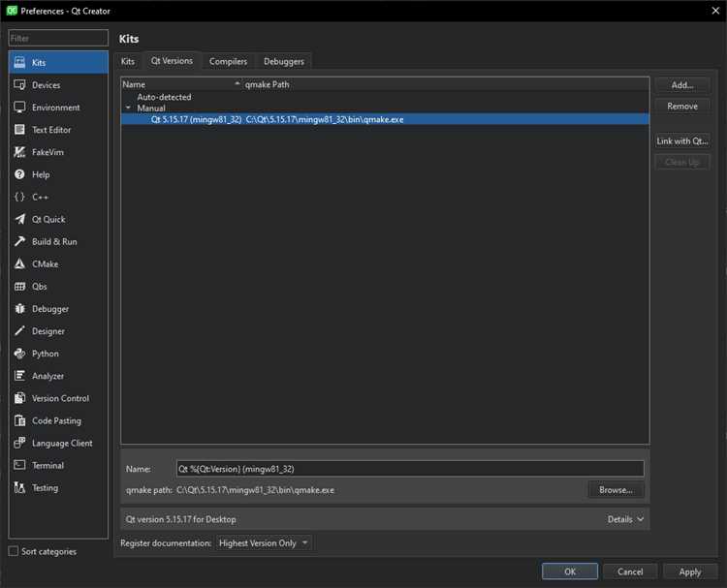The height and width of the screenshot is (588, 727).
Task: Click the Qt Creator logo in title bar
Action: click(12, 11)
